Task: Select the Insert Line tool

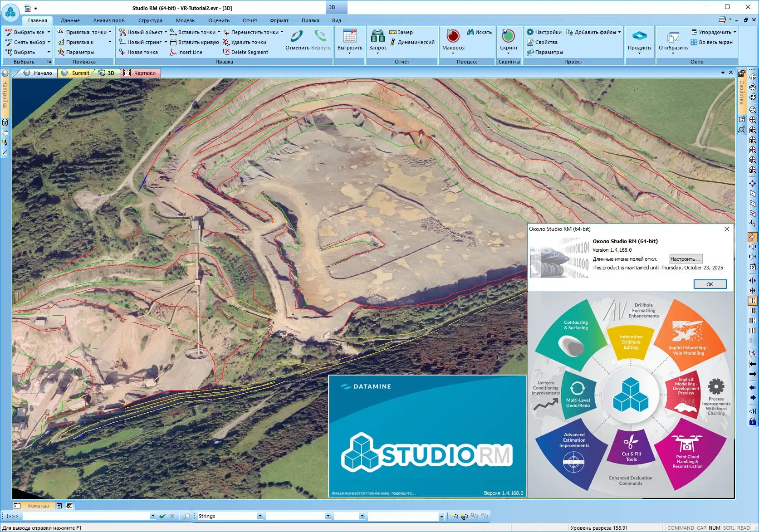Action: 186,52
